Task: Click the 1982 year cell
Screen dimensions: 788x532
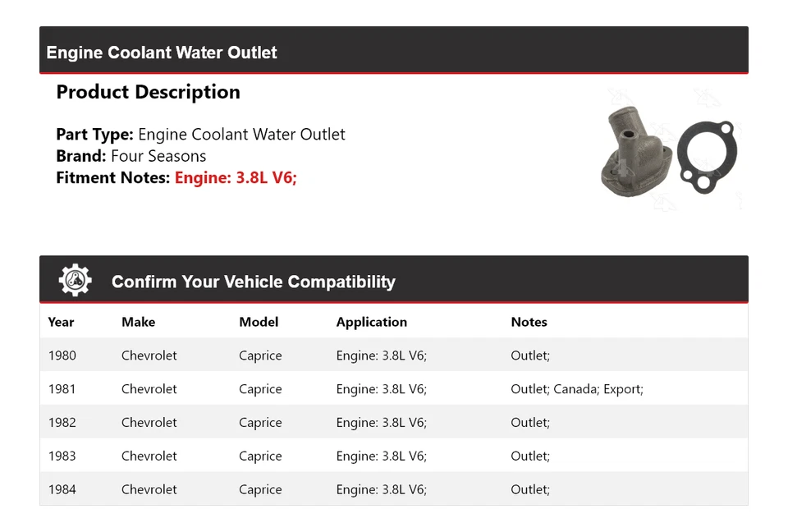Action: tap(62, 423)
